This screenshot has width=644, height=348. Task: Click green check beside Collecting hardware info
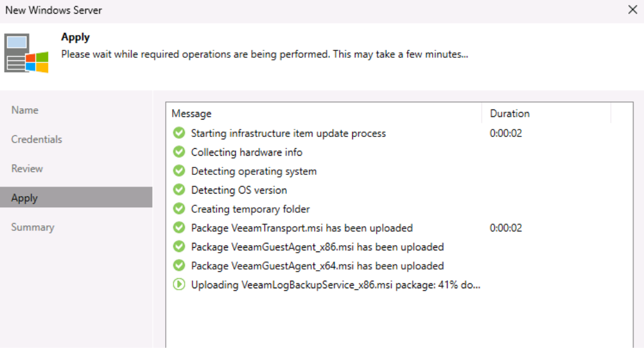tap(179, 152)
